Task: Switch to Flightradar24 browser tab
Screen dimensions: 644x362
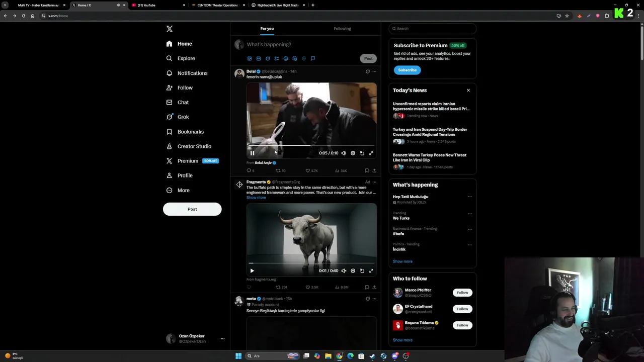Action: pos(278,5)
